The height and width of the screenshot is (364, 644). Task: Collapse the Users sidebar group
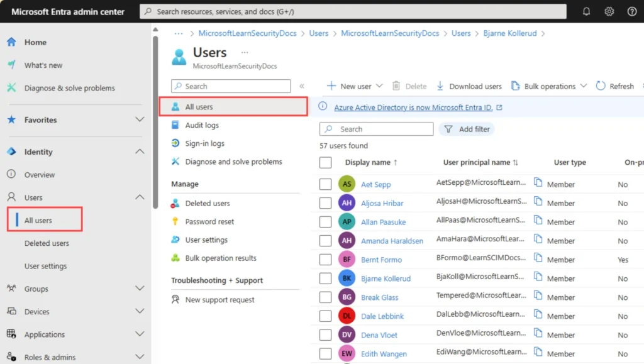coord(140,197)
